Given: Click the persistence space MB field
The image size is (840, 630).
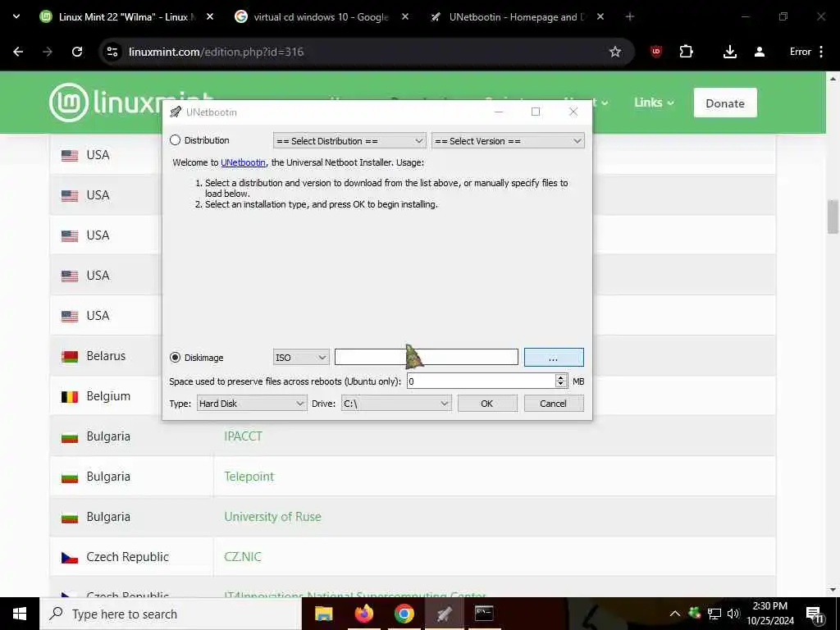Looking at the screenshot, I should point(481,381).
